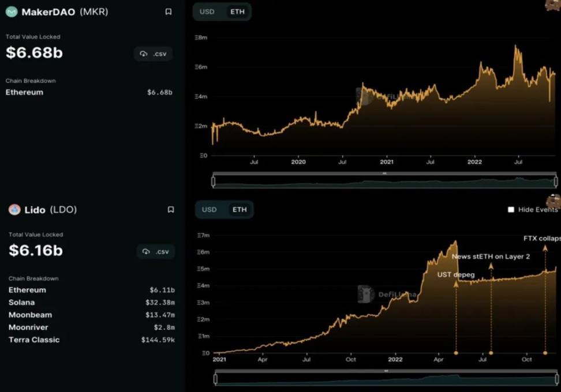Screen dimensions: 561x392
Task: Click left handle of MakerDAO range slider
Action: click(x=214, y=182)
